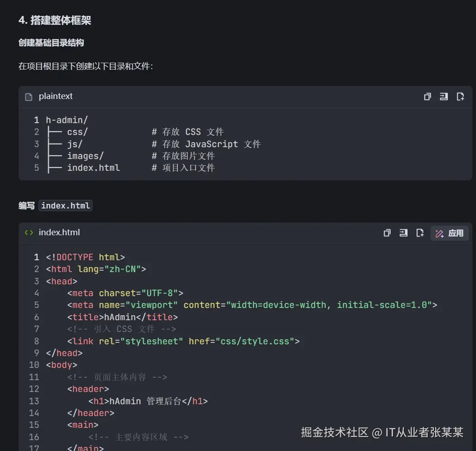This screenshot has height=451, width=476.
Task: Click the plaintext file type icon
Action: pos(29,97)
